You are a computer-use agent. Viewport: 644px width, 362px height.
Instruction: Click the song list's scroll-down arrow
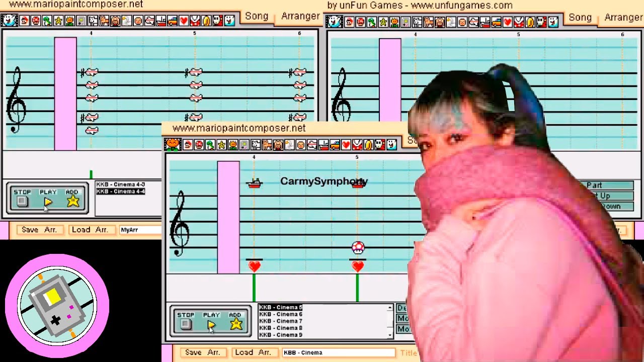pos(390,335)
